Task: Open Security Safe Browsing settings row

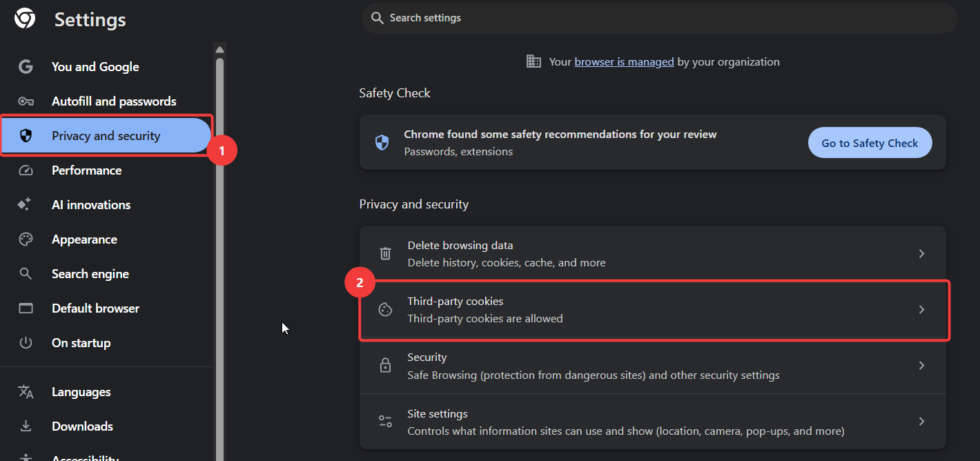Action: (652, 366)
